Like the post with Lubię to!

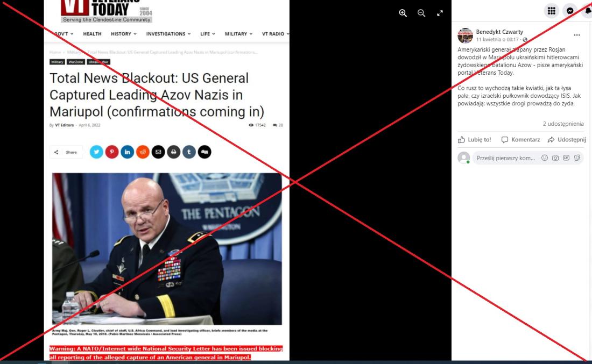[475, 140]
